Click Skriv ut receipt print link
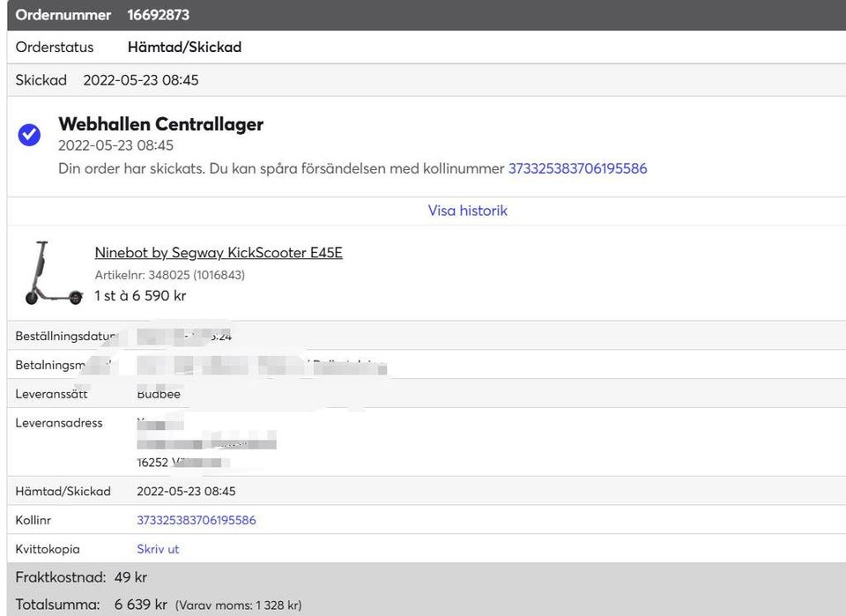The width and height of the screenshot is (846, 616). tap(158, 549)
